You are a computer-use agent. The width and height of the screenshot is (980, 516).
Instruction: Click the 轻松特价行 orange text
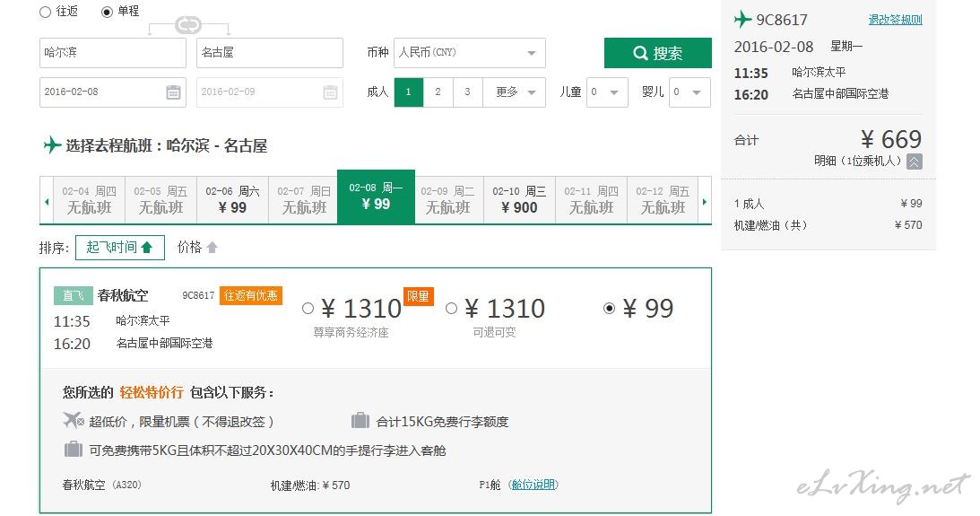(x=152, y=393)
